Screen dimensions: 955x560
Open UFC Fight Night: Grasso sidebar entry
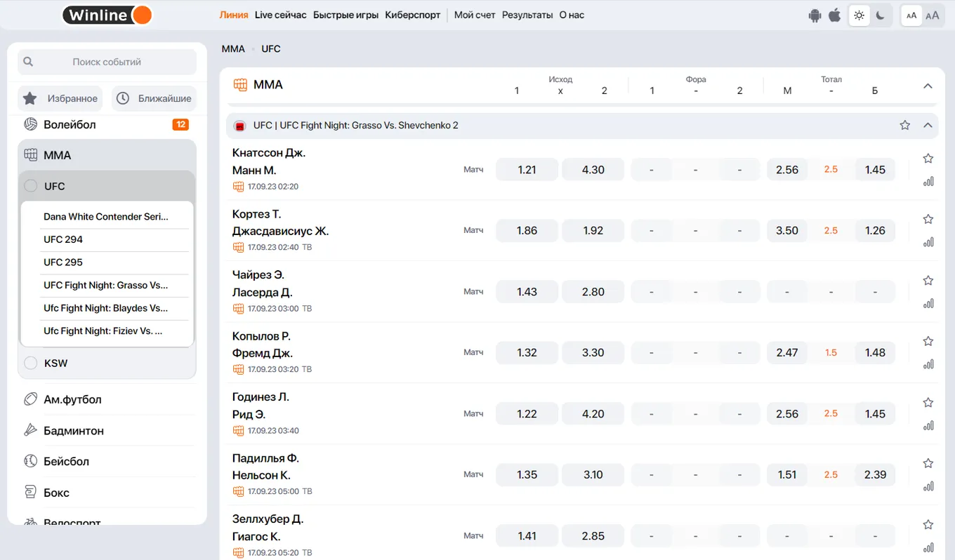click(x=107, y=285)
